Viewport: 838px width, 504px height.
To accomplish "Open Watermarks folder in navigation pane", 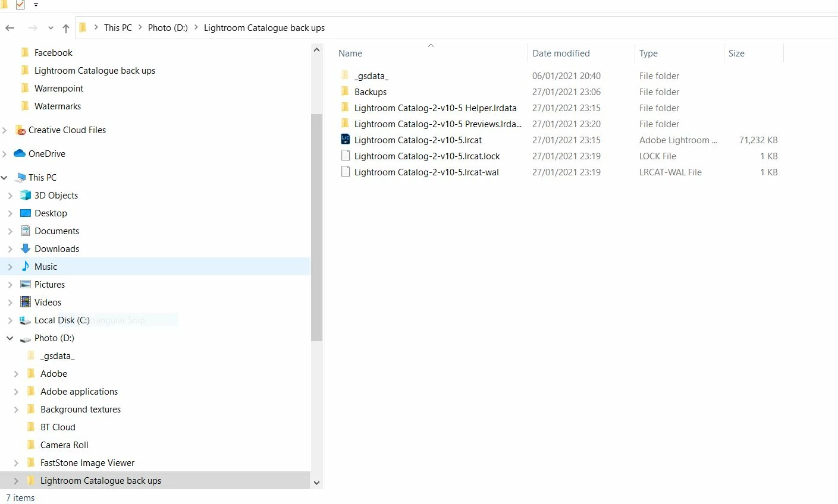I will 58,106.
